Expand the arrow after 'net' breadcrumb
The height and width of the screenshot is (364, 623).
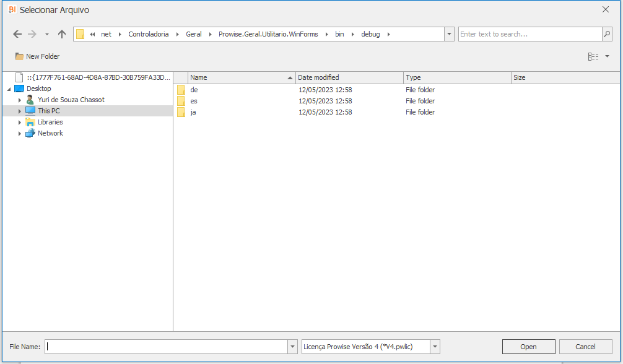[120, 34]
